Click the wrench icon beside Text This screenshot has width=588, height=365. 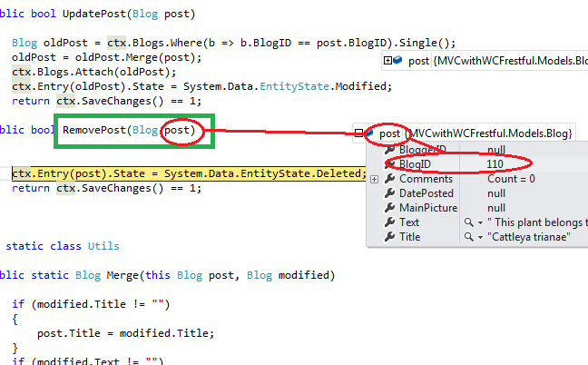pos(389,222)
